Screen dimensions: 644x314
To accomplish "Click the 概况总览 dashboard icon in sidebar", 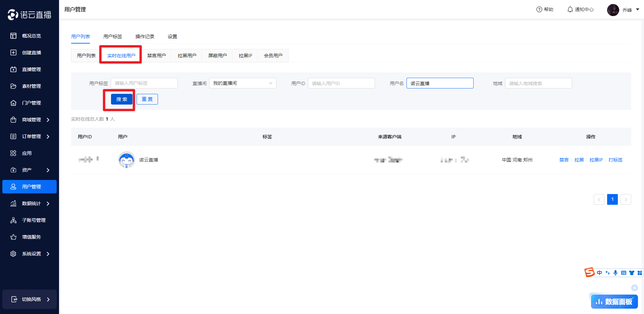I will pyautogui.click(x=13, y=36).
